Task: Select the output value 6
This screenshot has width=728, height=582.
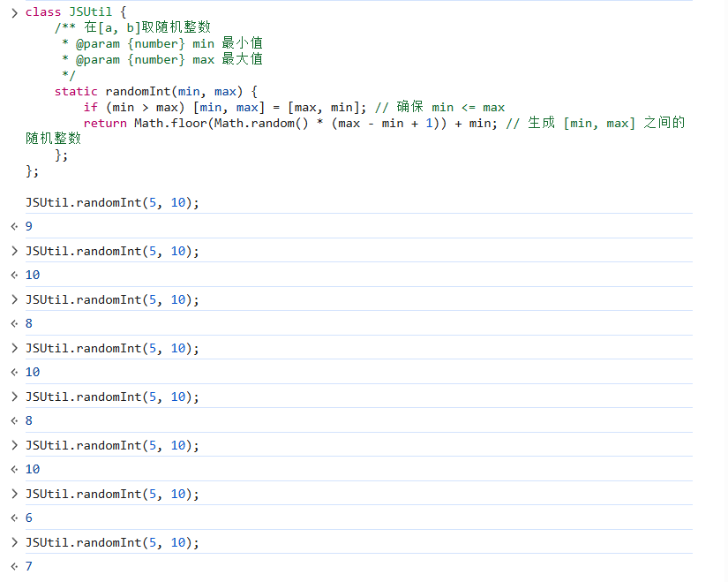Action: (x=28, y=518)
